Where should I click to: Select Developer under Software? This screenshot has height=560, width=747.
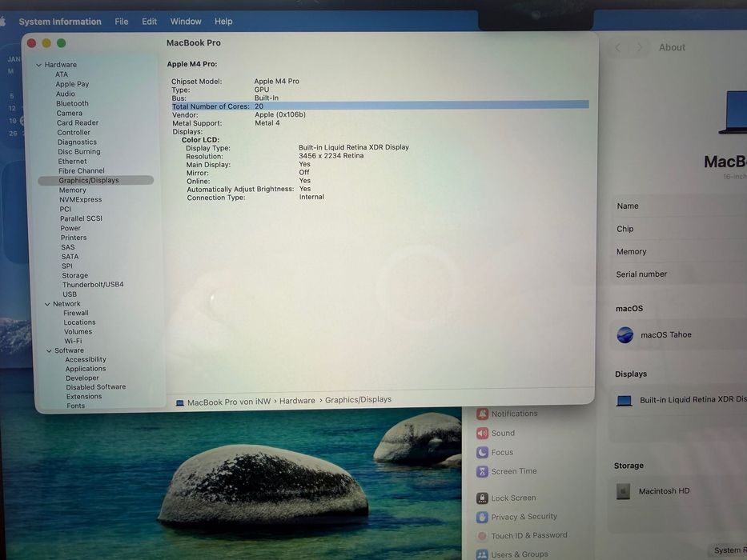[x=82, y=378]
